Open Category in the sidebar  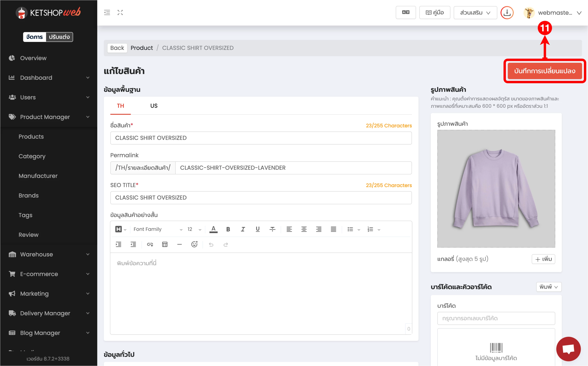point(32,156)
